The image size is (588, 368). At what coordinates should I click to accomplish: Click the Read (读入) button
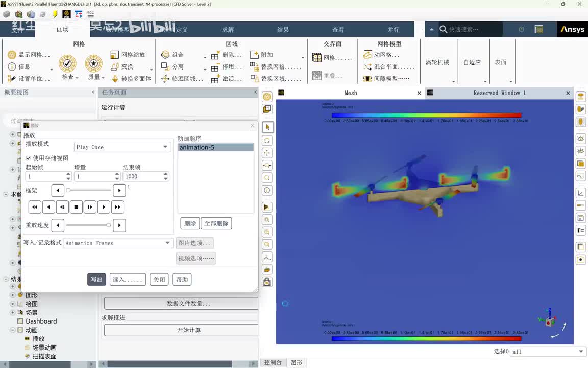point(128,280)
